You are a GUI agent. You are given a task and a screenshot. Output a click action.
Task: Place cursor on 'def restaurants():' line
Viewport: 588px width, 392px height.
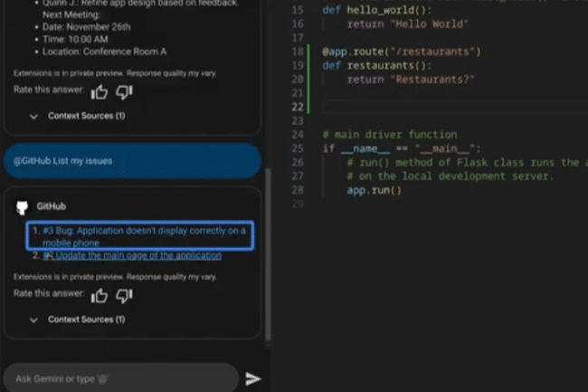(377, 66)
